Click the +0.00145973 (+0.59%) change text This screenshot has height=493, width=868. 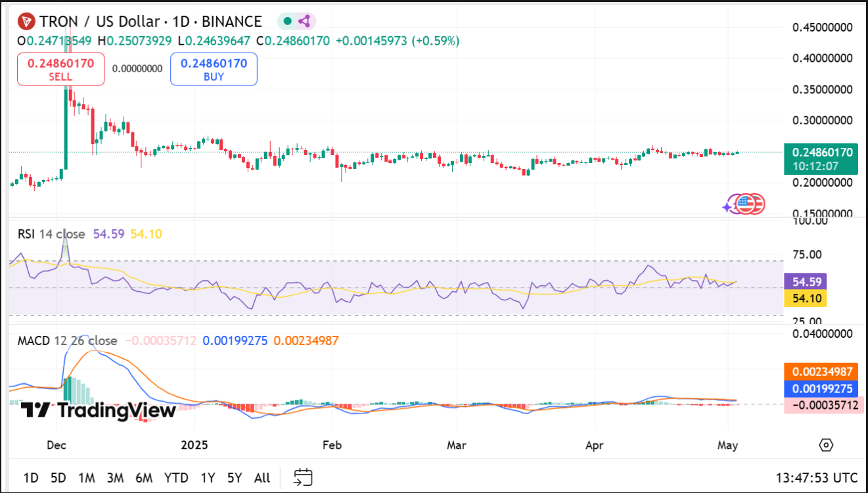[398, 41]
